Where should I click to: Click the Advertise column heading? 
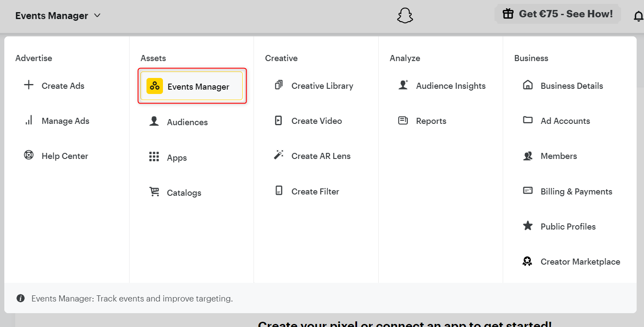[x=33, y=58]
